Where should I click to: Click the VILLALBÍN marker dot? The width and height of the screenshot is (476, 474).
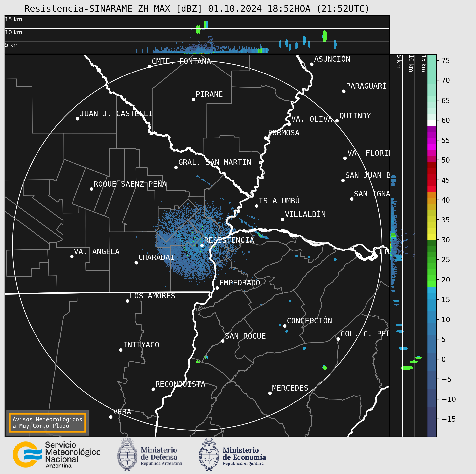coord(282,219)
